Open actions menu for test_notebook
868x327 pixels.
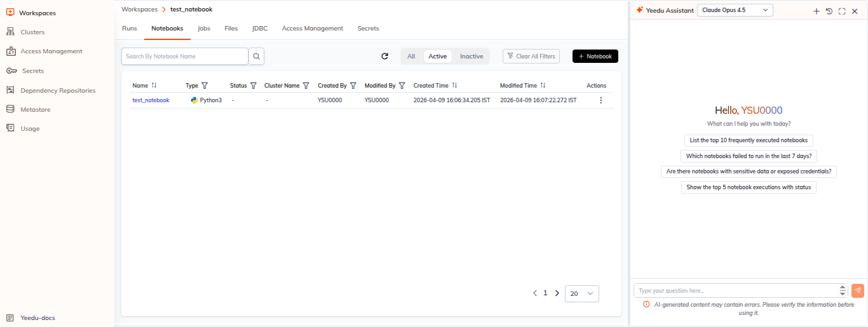click(x=600, y=100)
